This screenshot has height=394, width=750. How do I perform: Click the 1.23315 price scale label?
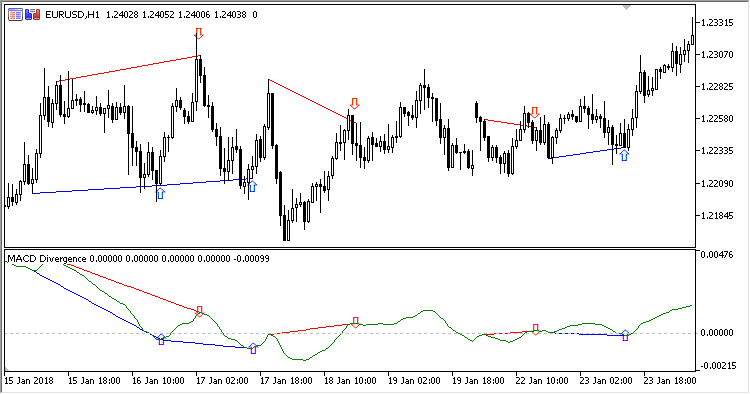[x=717, y=22]
